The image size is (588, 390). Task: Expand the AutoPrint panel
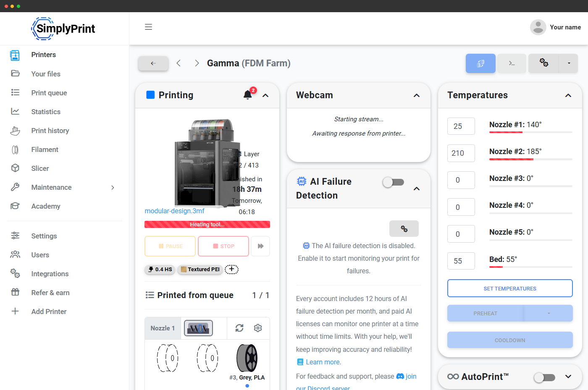[x=568, y=377]
